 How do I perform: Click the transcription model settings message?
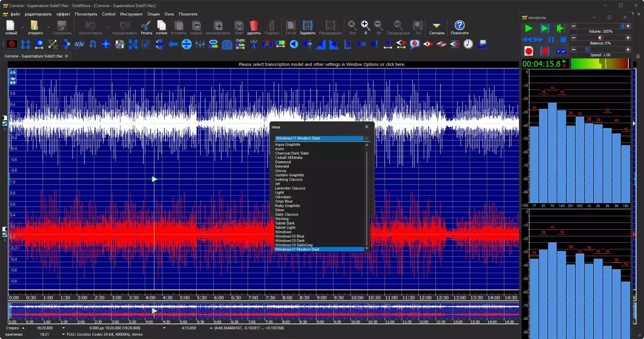(x=322, y=64)
